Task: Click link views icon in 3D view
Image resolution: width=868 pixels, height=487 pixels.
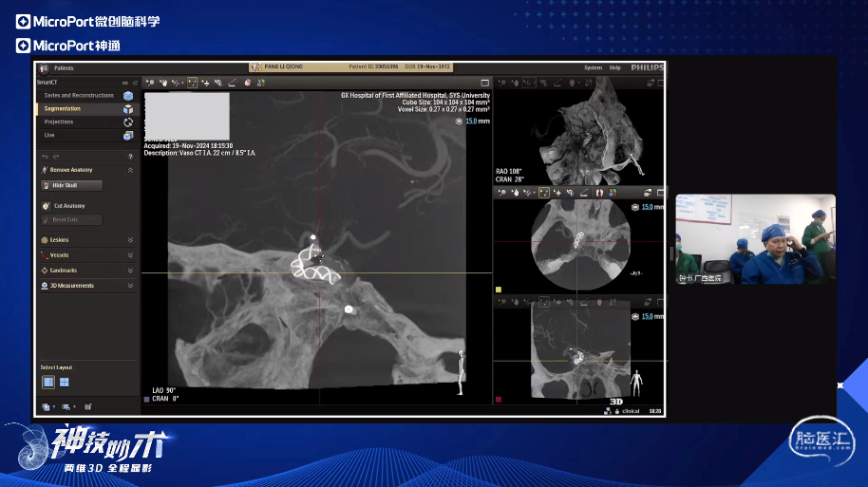Action: (x=650, y=83)
